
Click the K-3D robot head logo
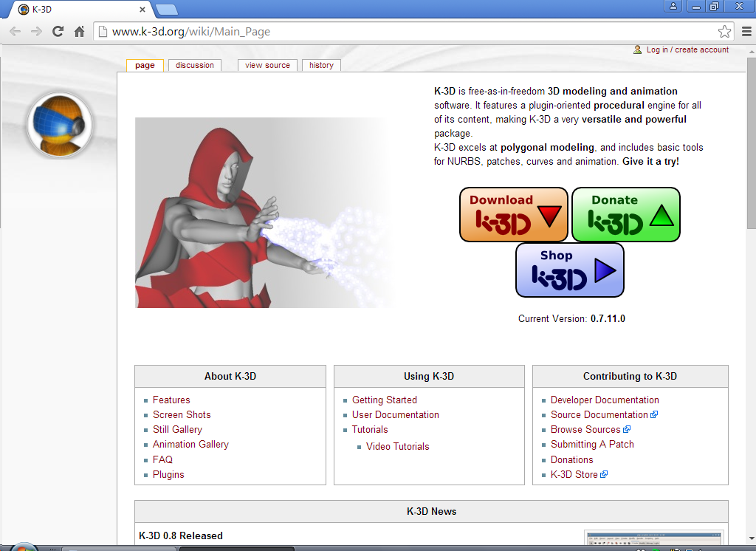click(59, 126)
